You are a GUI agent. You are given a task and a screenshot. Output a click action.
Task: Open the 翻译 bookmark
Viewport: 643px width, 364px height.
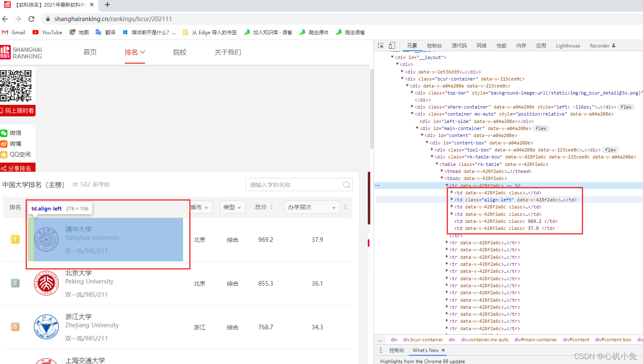pos(105,32)
